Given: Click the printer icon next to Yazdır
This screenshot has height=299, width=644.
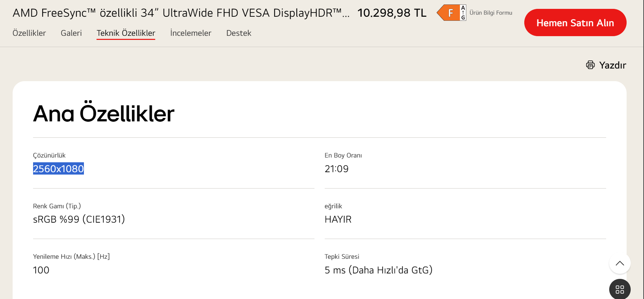Looking at the screenshot, I should tap(590, 65).
